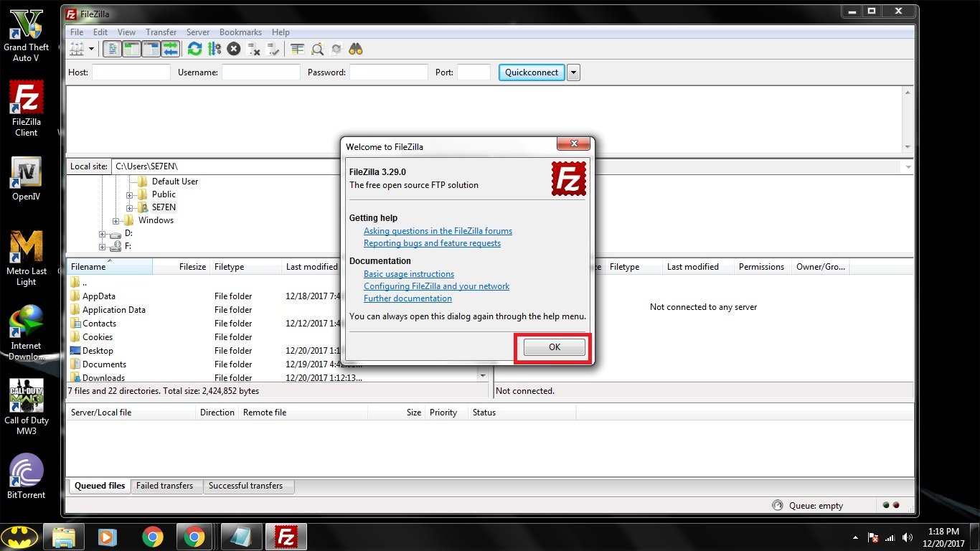
Task: Open Reporting bugs and feature requests link
Action: tap(432, 243)
